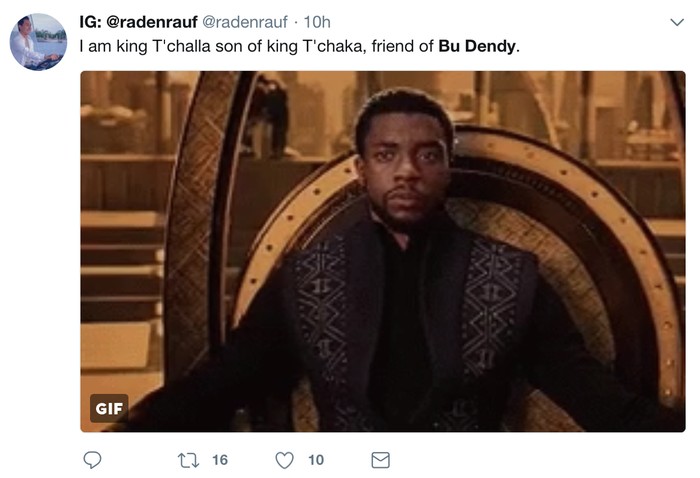Image resolution: width=700 pixels, height=478 pixels.
Task: Open the tweet's 10h timestamp
Action: 317,22
